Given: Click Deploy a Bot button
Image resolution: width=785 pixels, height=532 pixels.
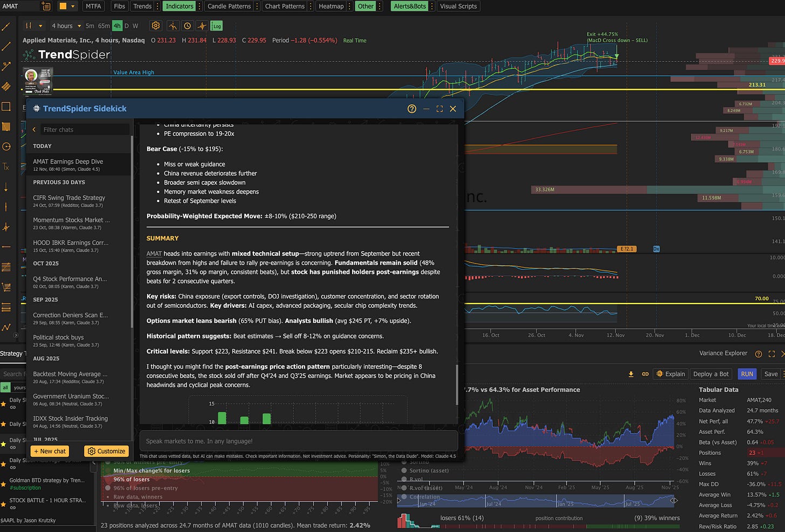Looking at the screenshot, I should click(711, 374).
